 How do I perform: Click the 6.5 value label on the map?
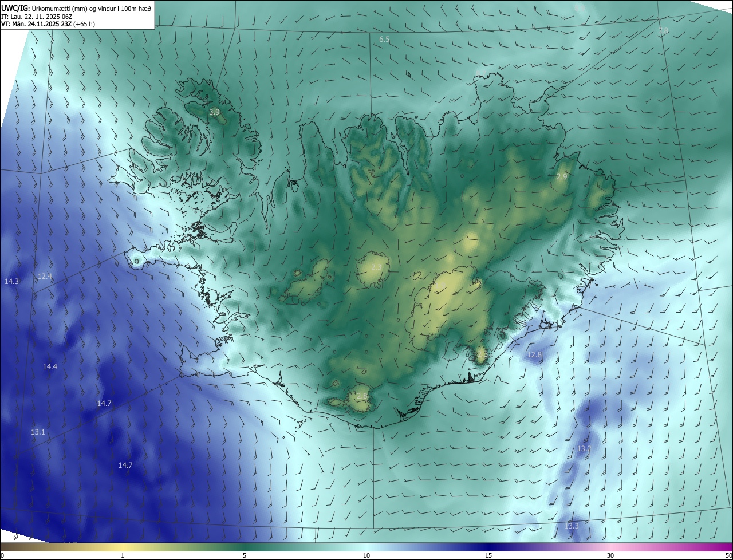[384, 40]
